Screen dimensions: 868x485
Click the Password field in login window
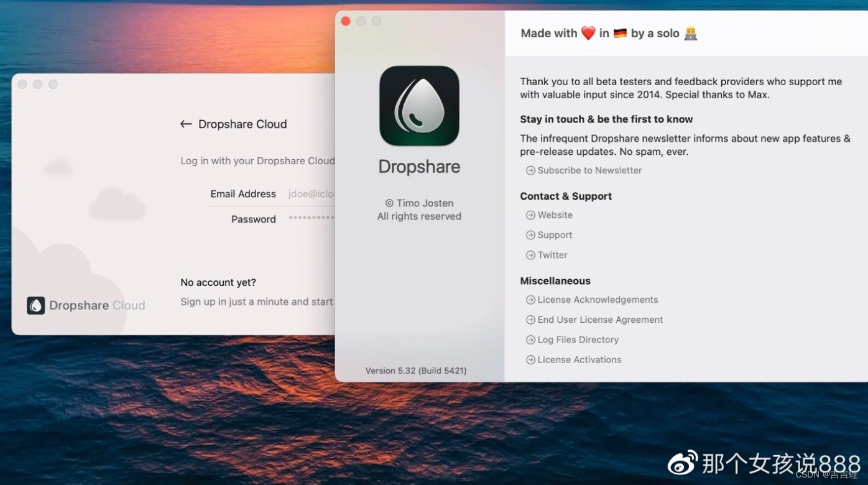point(311,219)
